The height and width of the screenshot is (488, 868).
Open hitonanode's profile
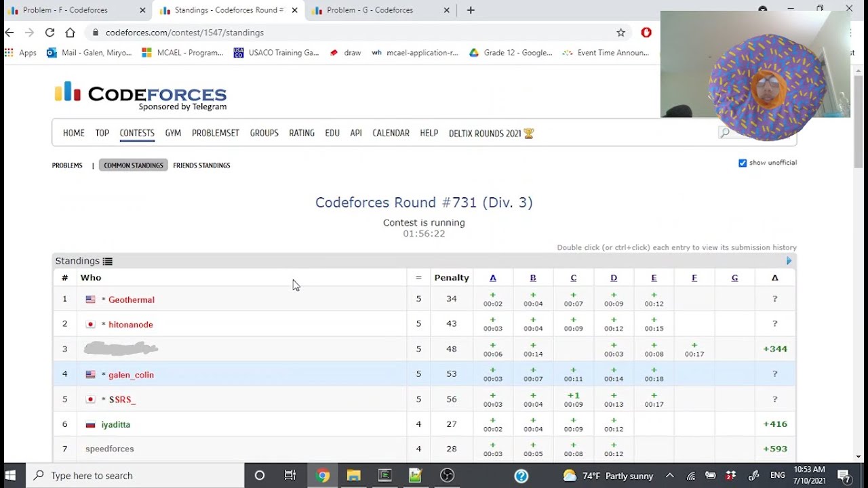click(131, 325)
